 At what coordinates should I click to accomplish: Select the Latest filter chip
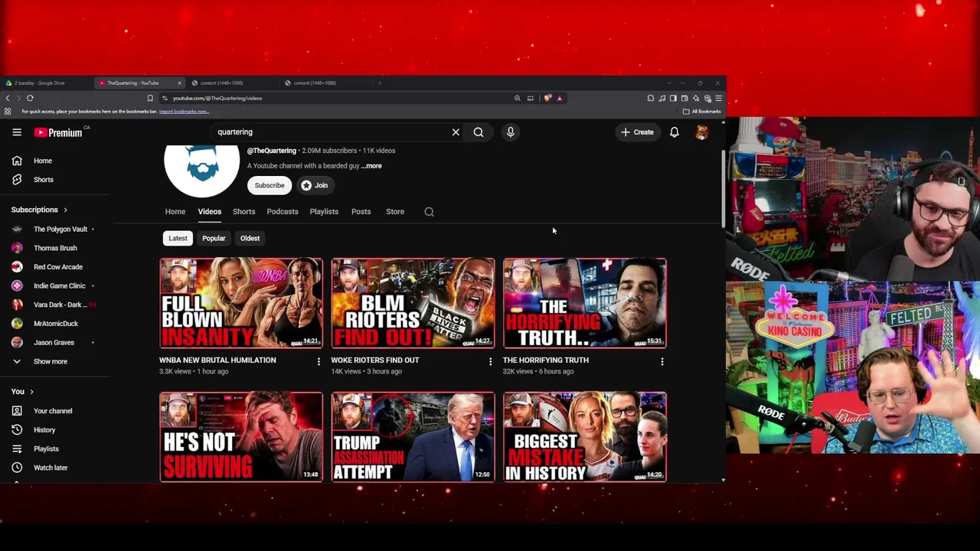click(178, 238)
